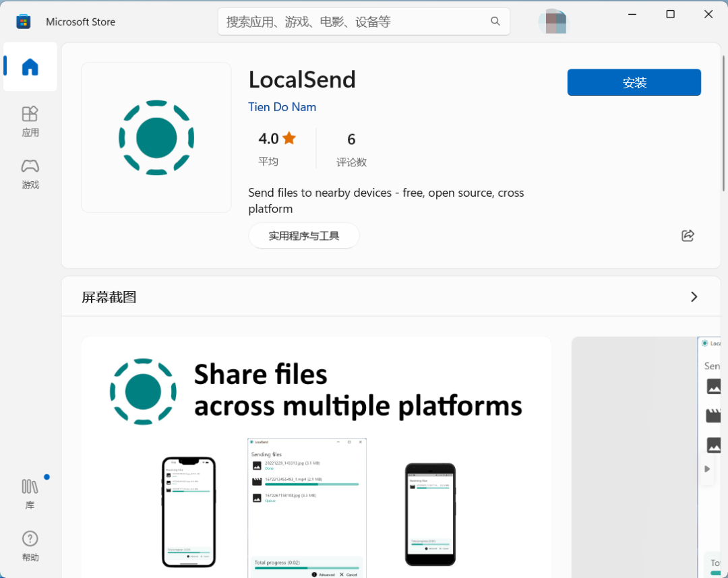728x578 pixels.
Task: Click the LocalSend app logo
Action: 156,137
